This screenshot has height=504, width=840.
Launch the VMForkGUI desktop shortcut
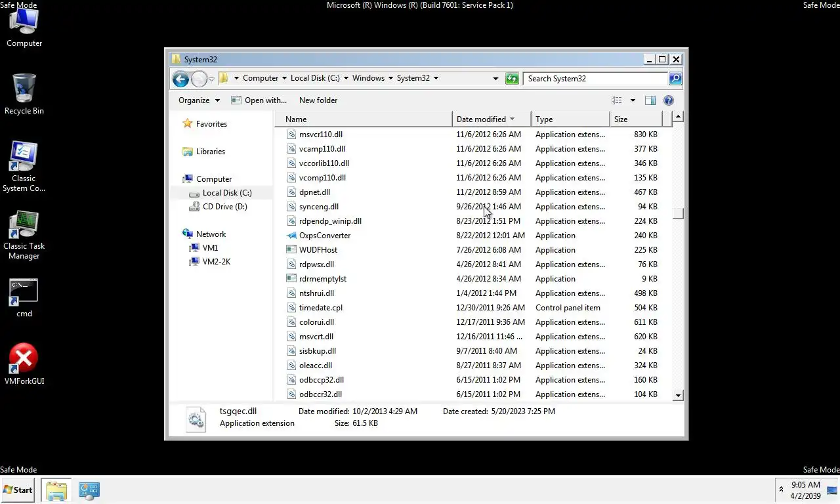tap(24, 364)
